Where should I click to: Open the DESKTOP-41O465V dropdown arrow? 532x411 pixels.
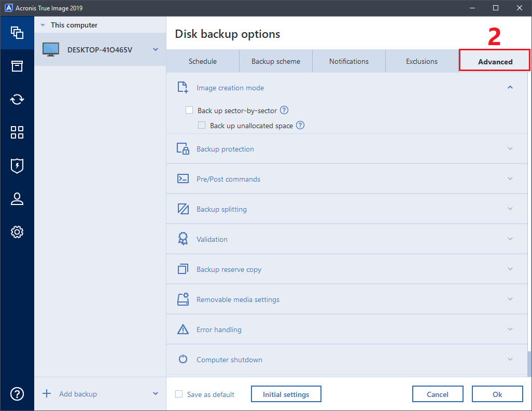click(156, 50)
